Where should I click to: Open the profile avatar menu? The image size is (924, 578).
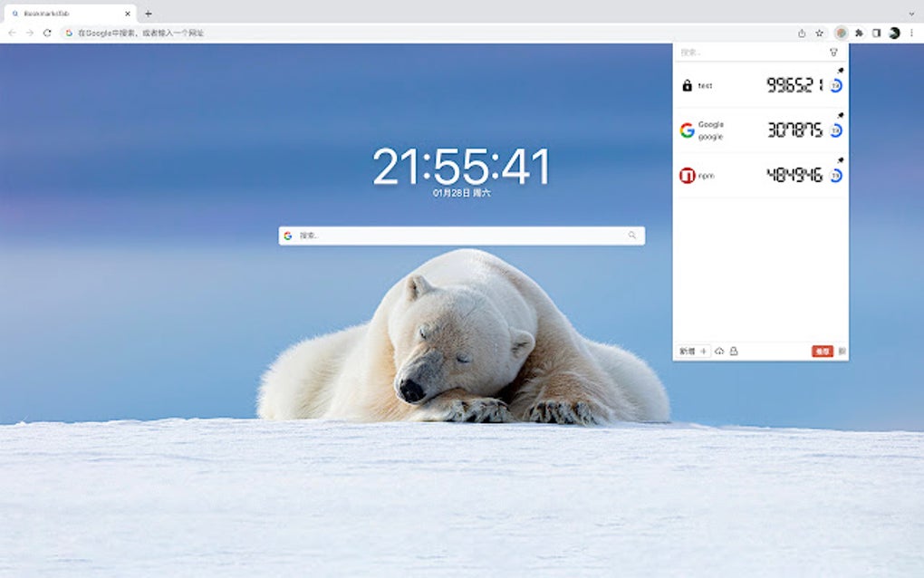tap(894, 33)
